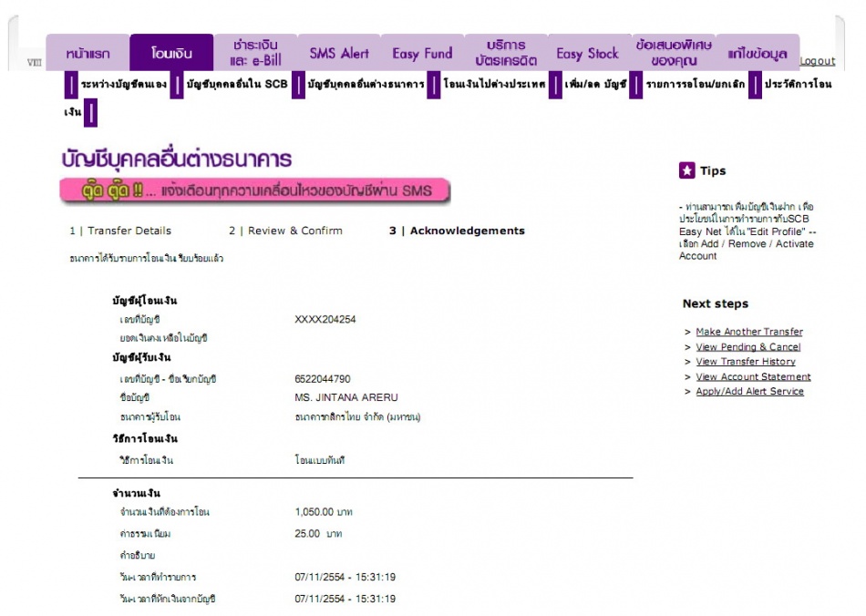Screen dimensions: 866x616
Task: Open the ชำระเงิน และ e-Bill tab
Action: [255, 53]
